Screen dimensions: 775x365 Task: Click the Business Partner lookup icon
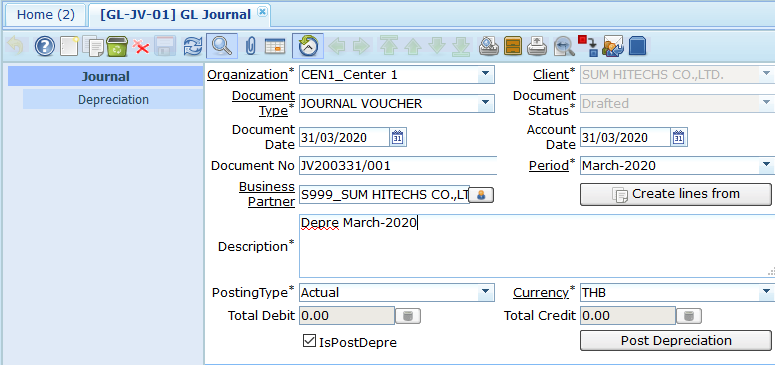coord(481,195)
